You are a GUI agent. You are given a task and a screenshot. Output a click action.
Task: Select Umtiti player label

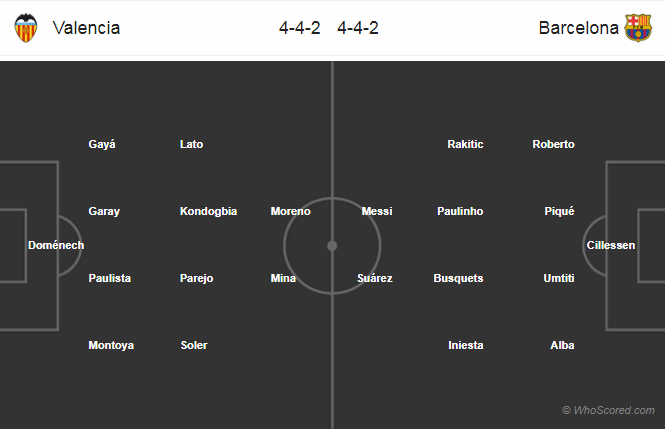tap(559, 279)
